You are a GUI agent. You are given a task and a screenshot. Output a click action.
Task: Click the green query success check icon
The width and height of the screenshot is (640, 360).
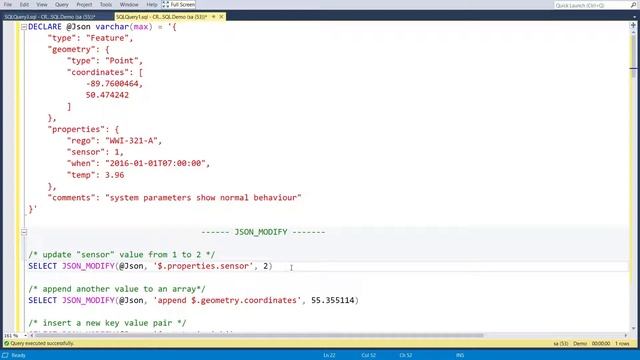6,344
